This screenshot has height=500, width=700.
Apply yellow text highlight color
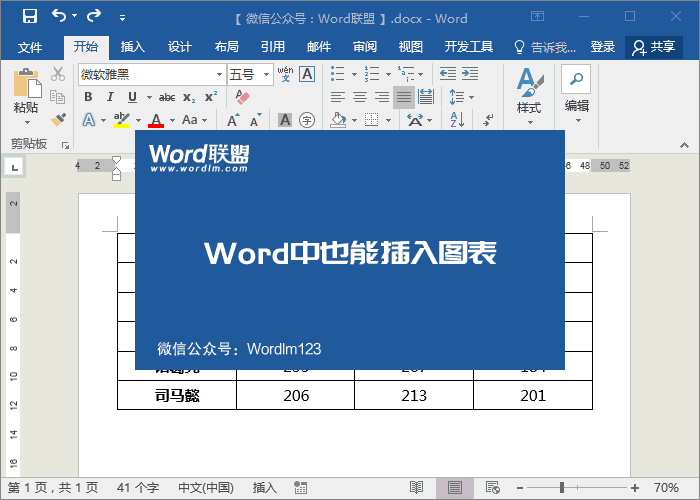[121, 120]
